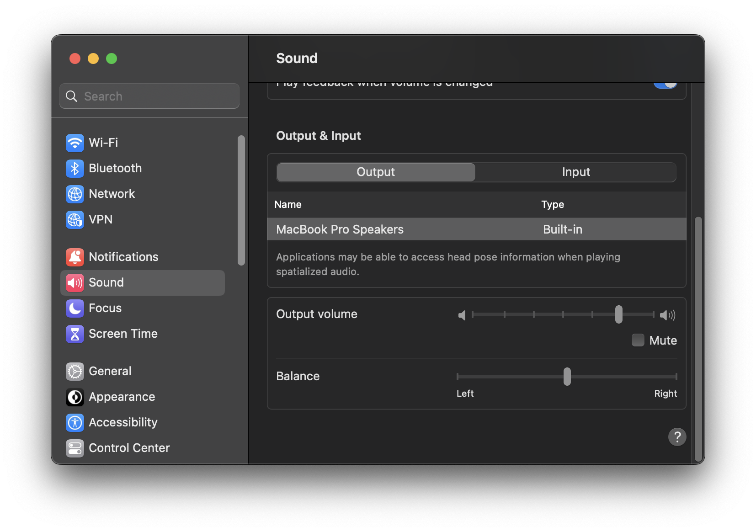Screen dimensions: 756x532
Task: Click the Appearance icon in sidebar
Action: pyautogui.click(x=75, y=397)
